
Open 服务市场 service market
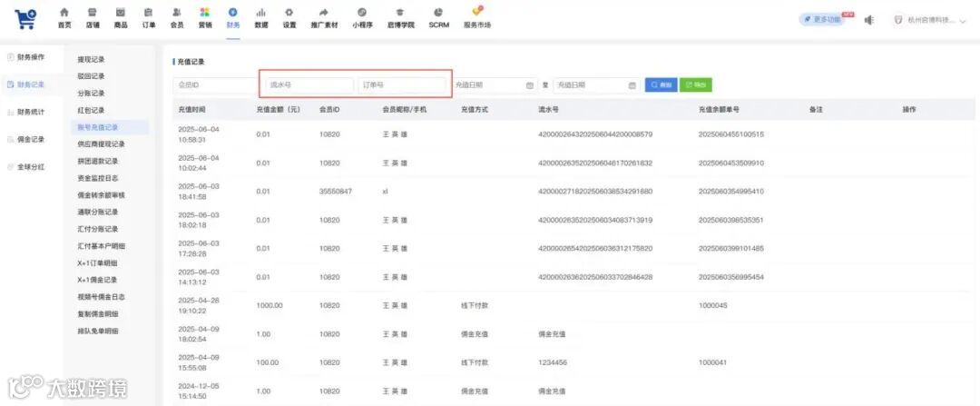477,18
